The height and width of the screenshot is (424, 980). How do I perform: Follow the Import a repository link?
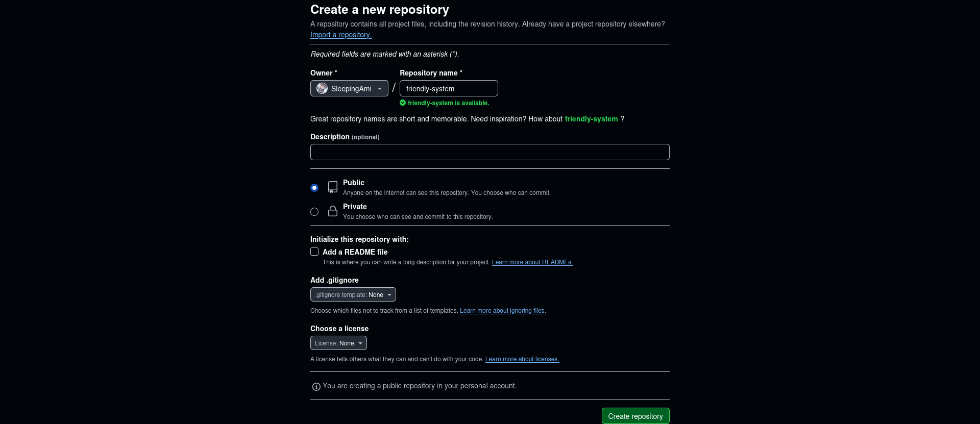click(x=341, y=35)
